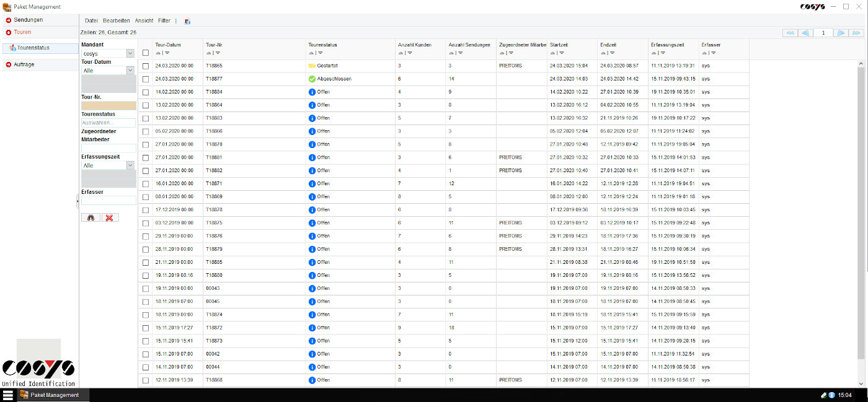Viewport: 868px width, 402px height.
Task: Open the Aufträge sidebar section
Action: click(24, 64)
